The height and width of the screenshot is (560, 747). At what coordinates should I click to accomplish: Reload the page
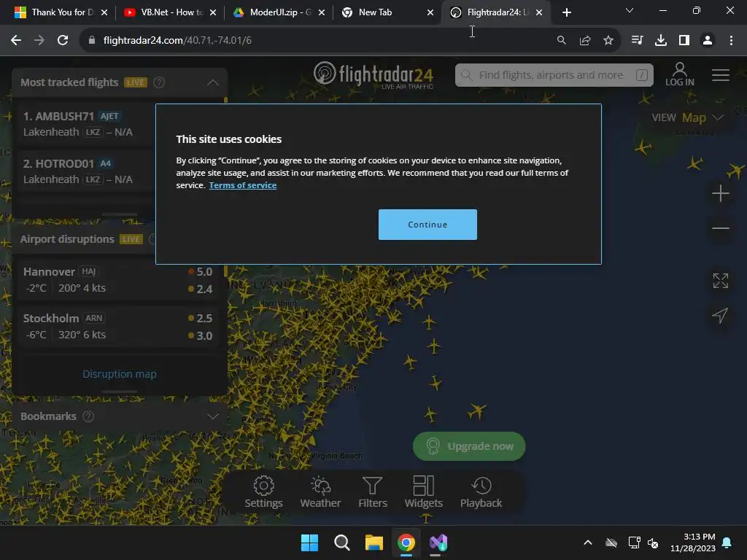(x=63, y=41)
